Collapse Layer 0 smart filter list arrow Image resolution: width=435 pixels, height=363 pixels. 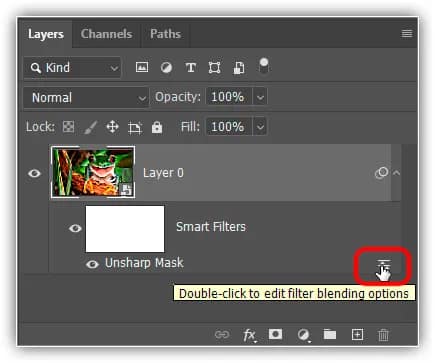tap(396, 173)
